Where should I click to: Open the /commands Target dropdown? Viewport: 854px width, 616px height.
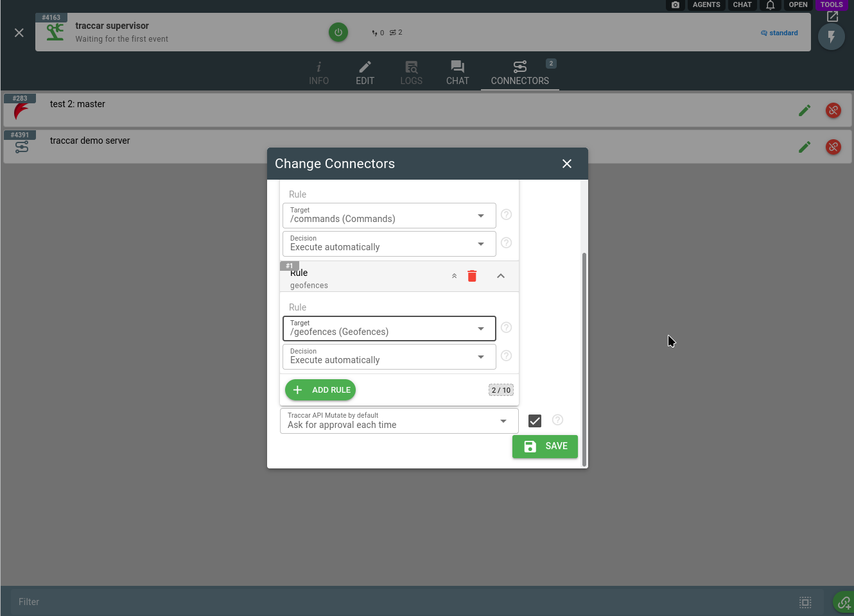pyautogui.click(x=389, y=216)
